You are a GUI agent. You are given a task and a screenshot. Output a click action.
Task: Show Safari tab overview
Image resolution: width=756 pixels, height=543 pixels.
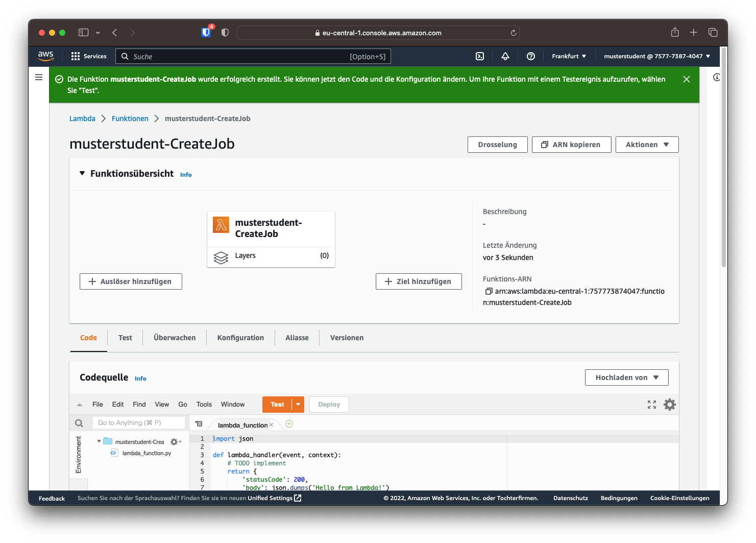(x=713, y=32)
